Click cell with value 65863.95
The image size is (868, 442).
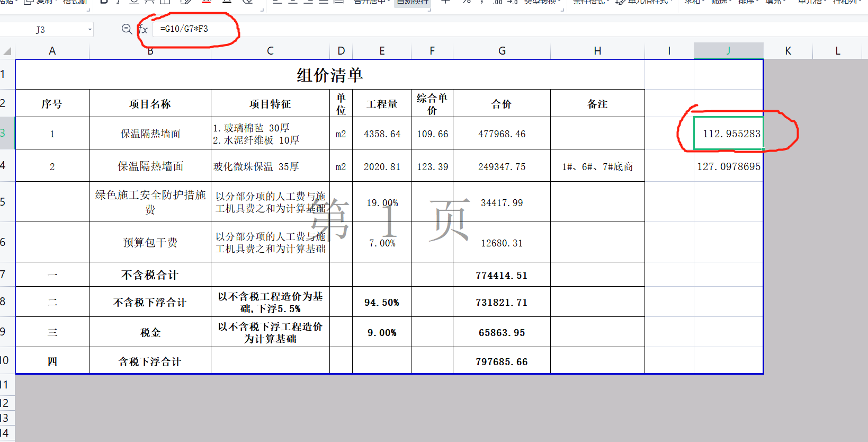click(502, 332)
